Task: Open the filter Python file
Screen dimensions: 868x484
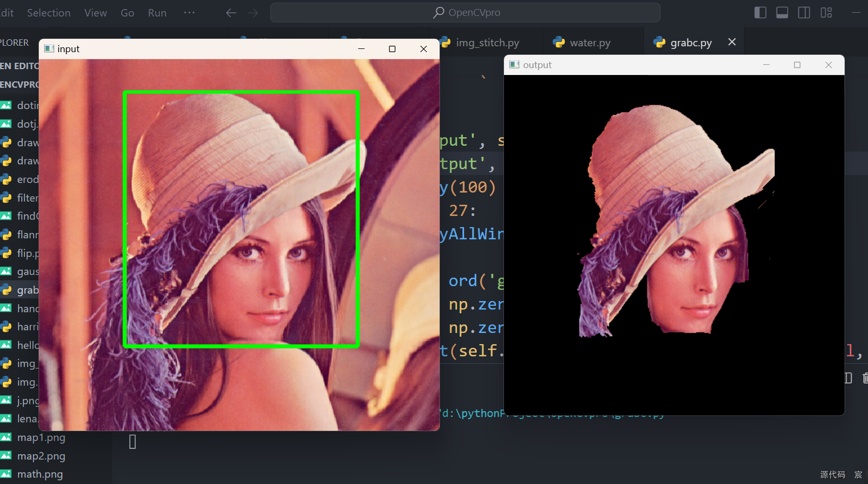Action: (19, 198)
